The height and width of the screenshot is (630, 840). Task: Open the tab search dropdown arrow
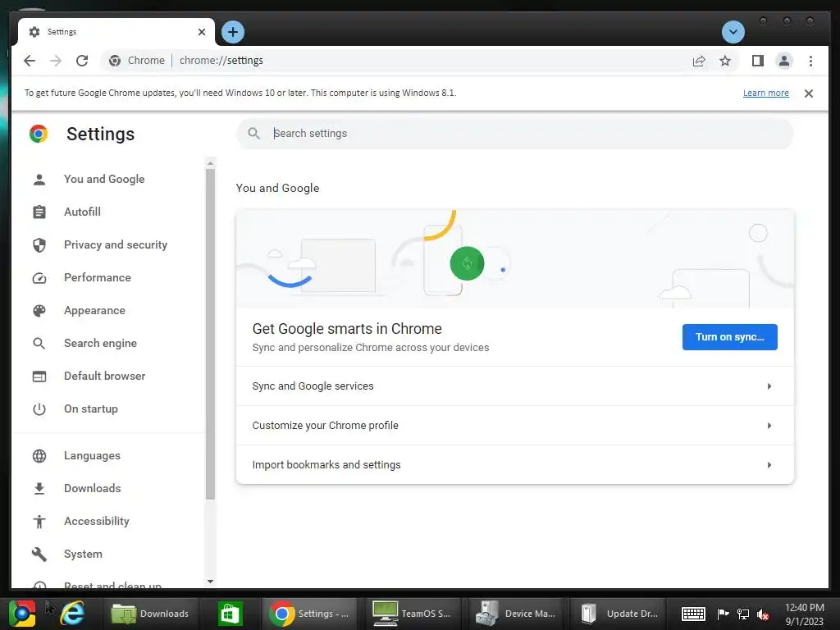[733, 32]
